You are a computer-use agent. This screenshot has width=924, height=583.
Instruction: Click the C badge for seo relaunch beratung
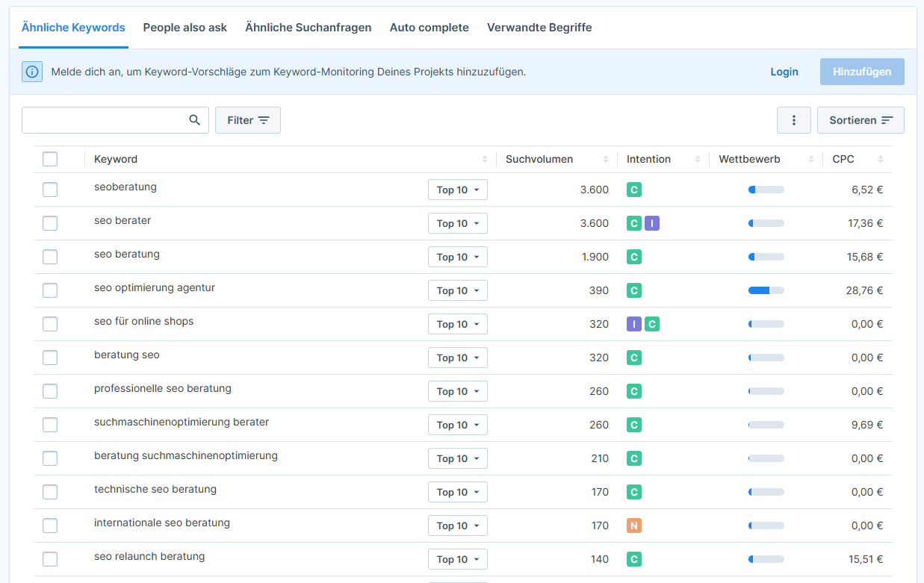(x=634, y=559)
